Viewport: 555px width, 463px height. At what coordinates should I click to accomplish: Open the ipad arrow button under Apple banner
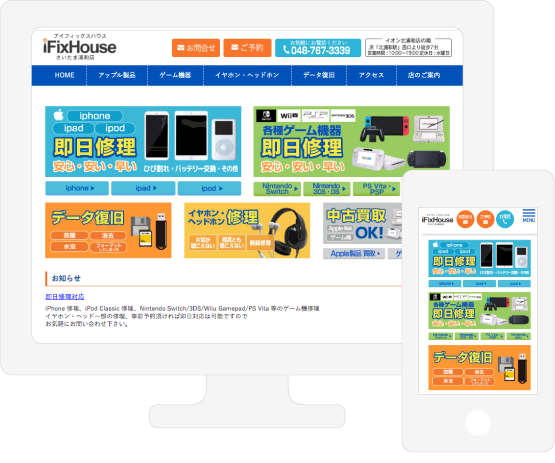coord(143,188)
